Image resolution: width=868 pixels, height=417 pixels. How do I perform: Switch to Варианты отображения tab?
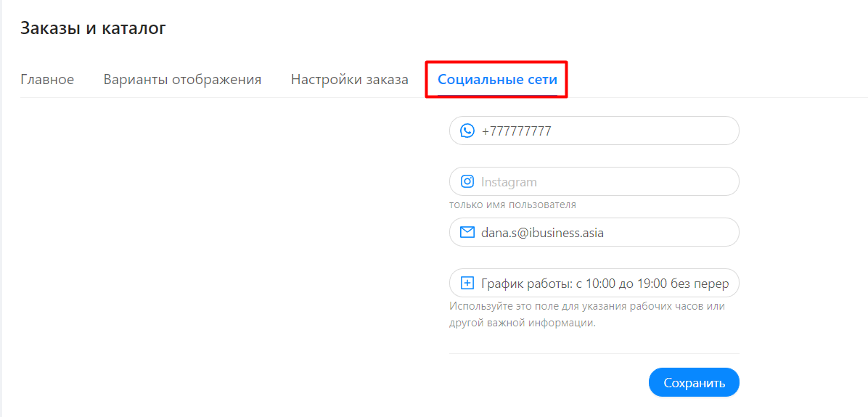(x=182, y=80)
